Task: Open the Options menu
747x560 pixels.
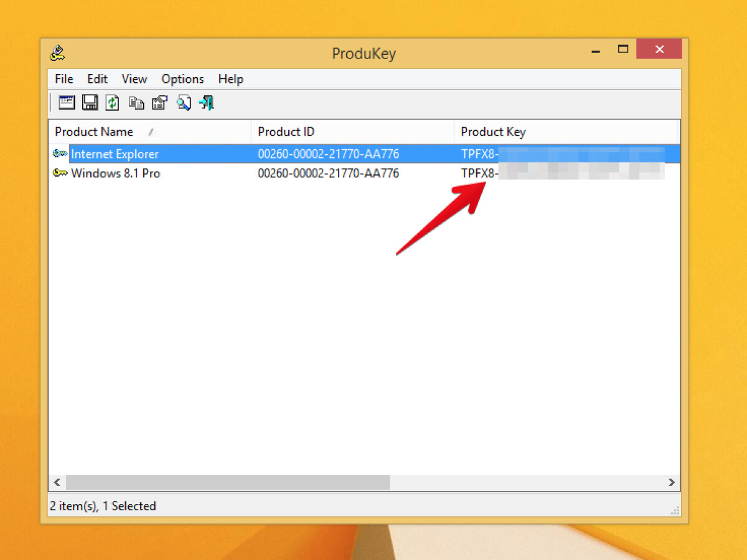Action: click(x=182, y=79)
